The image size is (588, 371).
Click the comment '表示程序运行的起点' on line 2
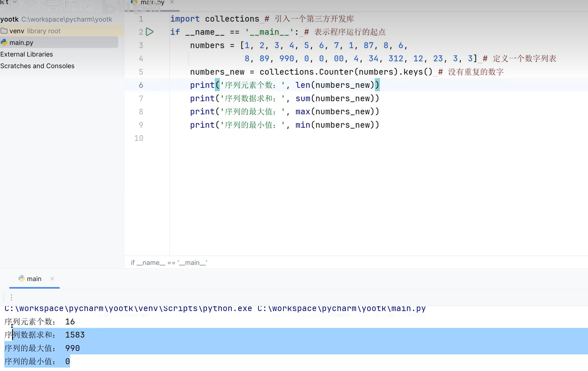(350, 32)
